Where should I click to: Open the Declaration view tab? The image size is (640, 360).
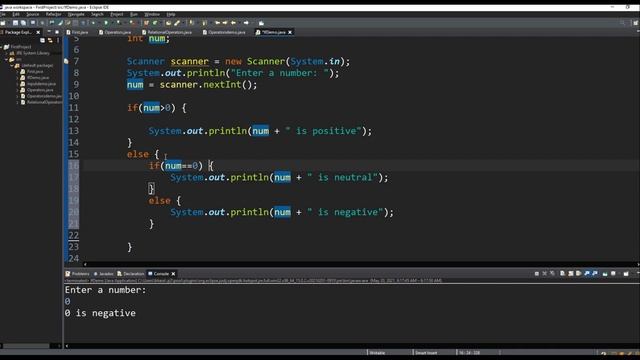click(131, 273)
